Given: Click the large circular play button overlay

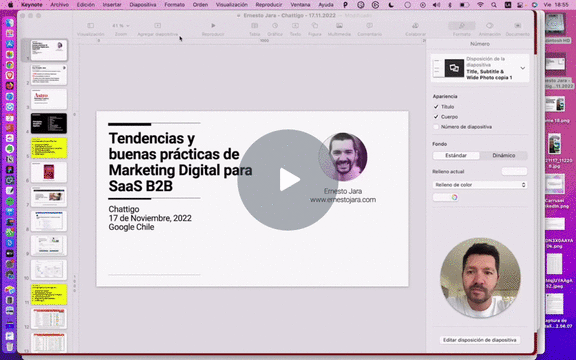Looking at the screenshot, I should pyautogui.click(x=288, y=180).
